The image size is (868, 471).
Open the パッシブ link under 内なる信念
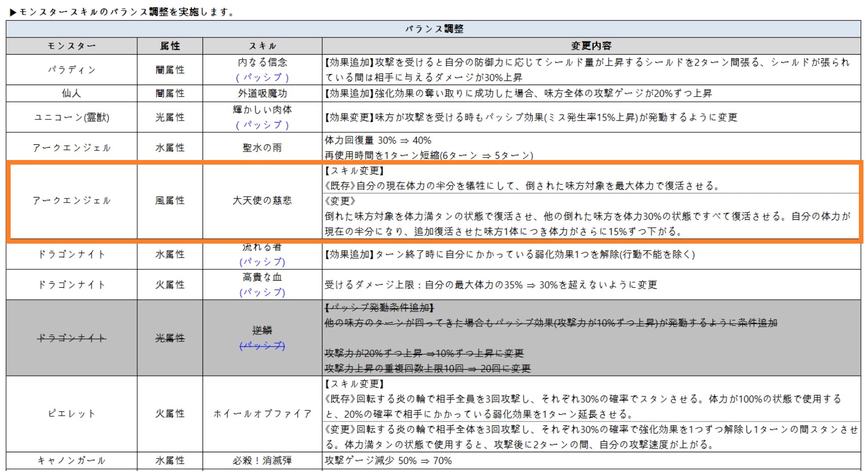[262, 77]
